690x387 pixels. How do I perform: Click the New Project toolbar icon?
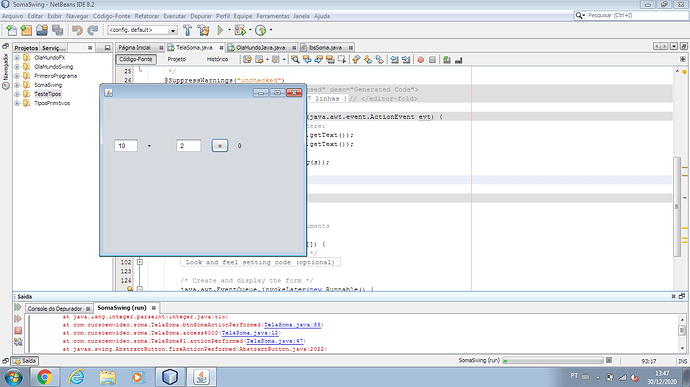(x=26, y=30)
